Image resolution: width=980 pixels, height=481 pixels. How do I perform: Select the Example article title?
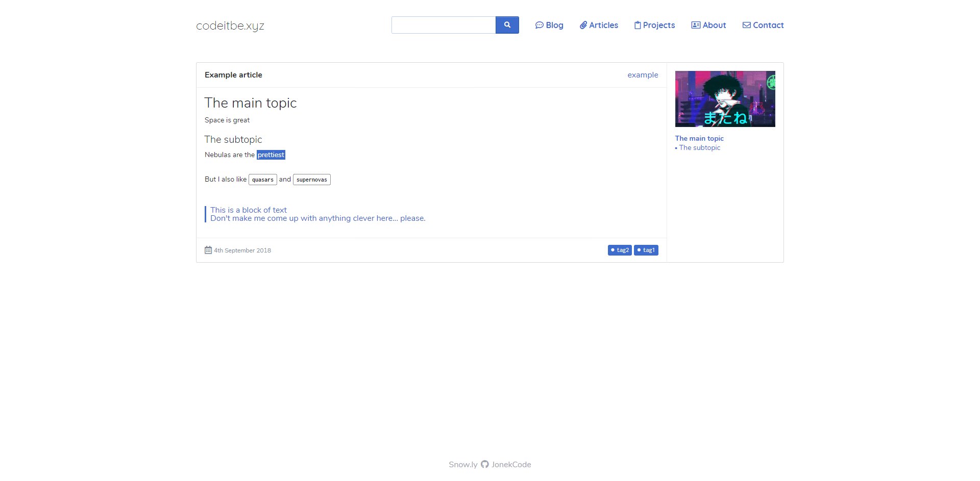(x=233, y=75)
